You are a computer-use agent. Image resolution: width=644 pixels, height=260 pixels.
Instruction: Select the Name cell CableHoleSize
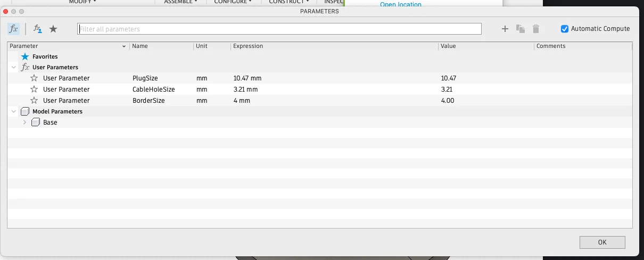pyautogui.click(x=154, y=90)
